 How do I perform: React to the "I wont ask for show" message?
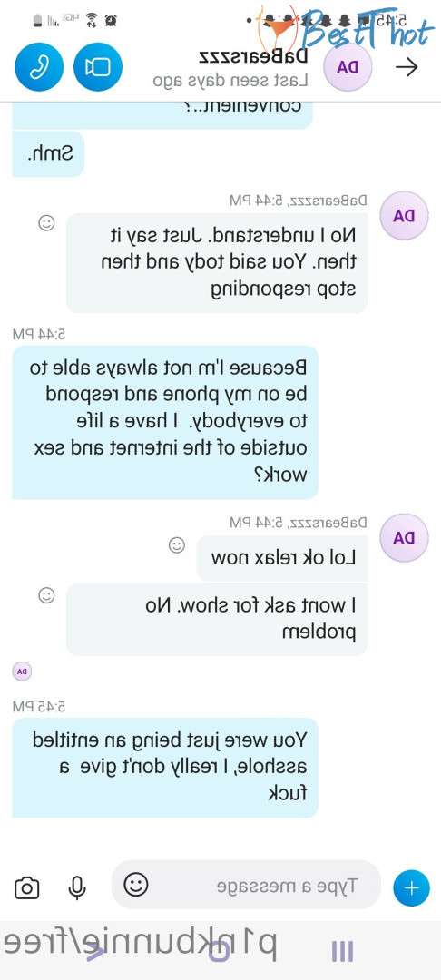46,595
